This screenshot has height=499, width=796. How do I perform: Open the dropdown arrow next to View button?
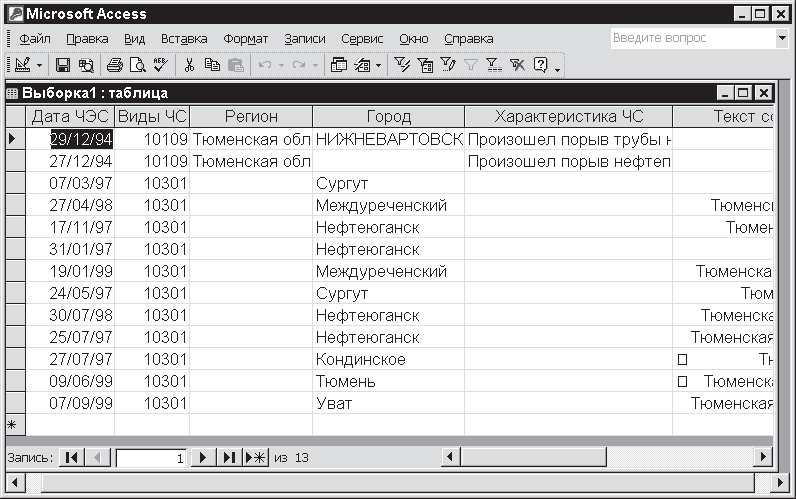click(x=40, y=65)
